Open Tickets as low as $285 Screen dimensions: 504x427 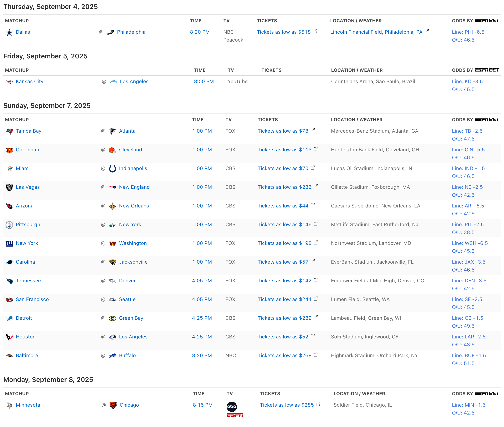click(x=287, y=405)
